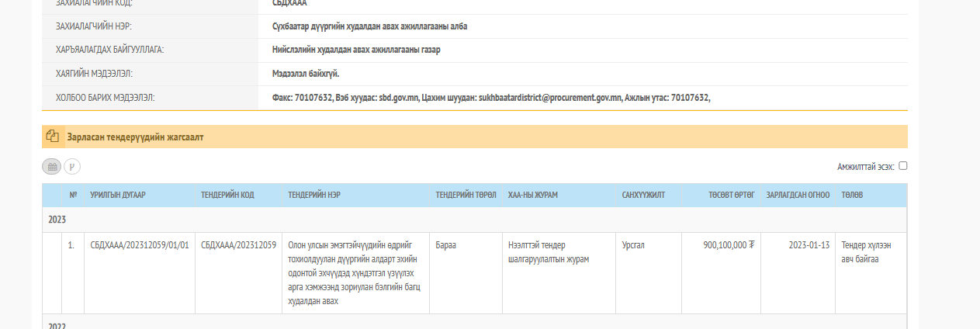Sort by Төсөвт өртөг column header
Screen dimensions: 980x329
tap(730, 195)
